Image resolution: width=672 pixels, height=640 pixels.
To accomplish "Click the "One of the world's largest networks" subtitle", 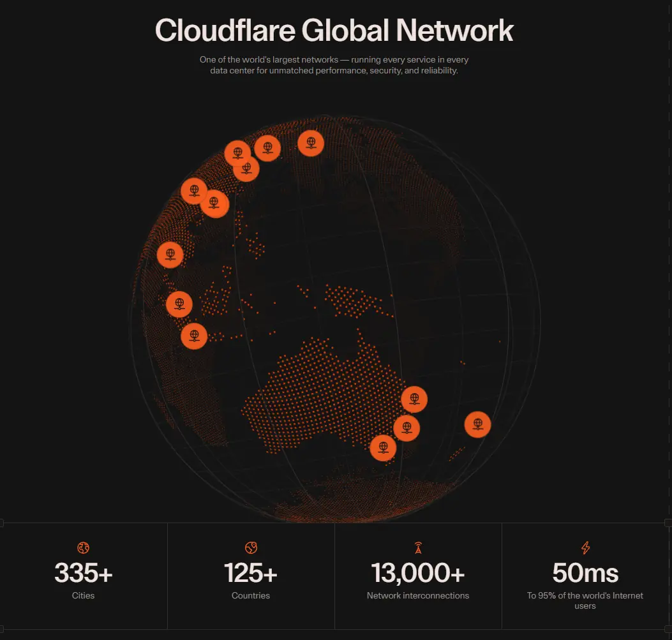I will (334, 65).
